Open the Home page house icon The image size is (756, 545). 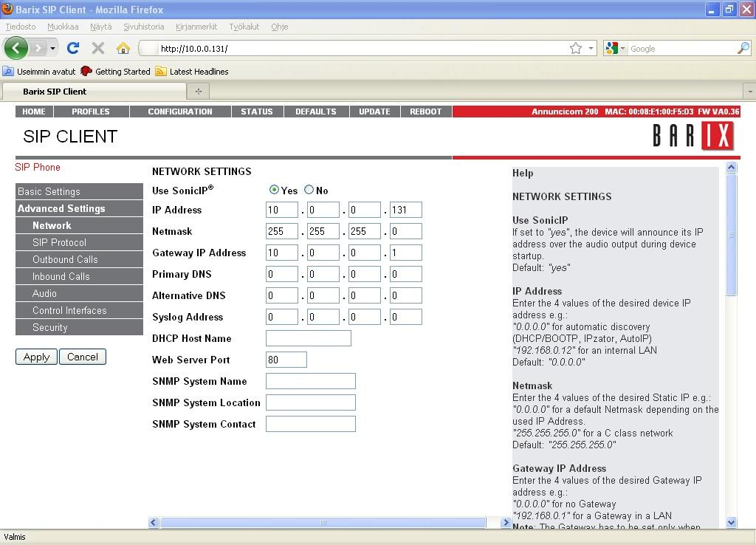point(123,48)
